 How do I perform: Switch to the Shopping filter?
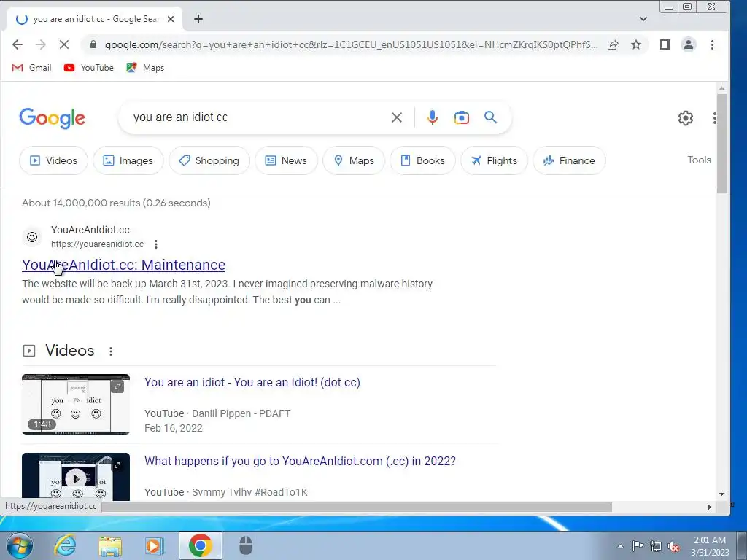[x=209, y=160]
